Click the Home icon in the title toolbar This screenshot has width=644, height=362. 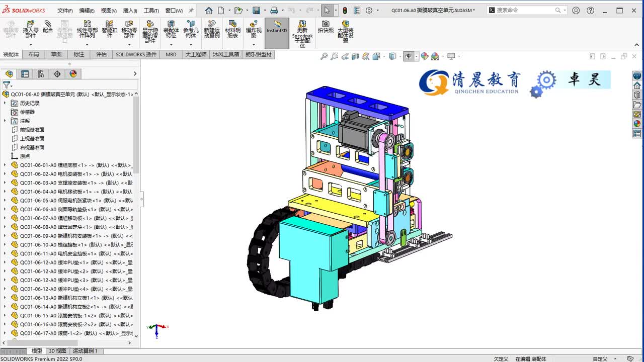coord(209,10)
